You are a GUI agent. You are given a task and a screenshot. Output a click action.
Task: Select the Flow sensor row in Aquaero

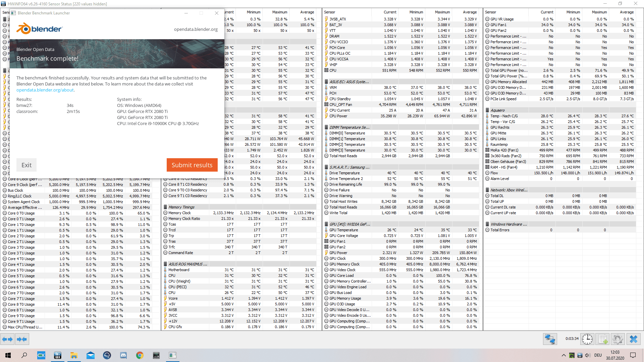[x=560, y=173]
